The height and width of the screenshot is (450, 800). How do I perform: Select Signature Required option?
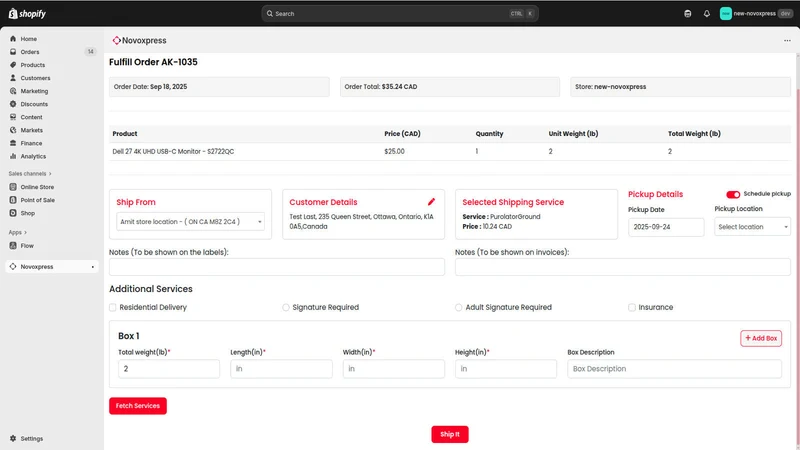coord(286,307)
